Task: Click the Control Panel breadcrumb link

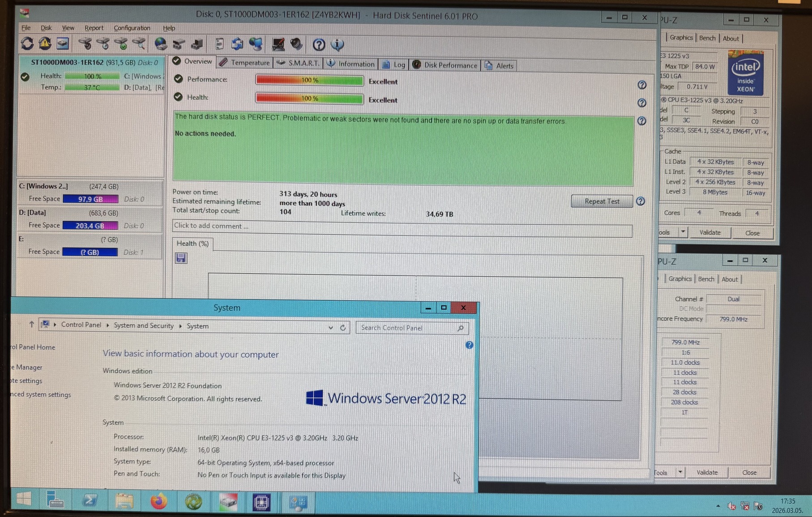Action: (81, 325)
